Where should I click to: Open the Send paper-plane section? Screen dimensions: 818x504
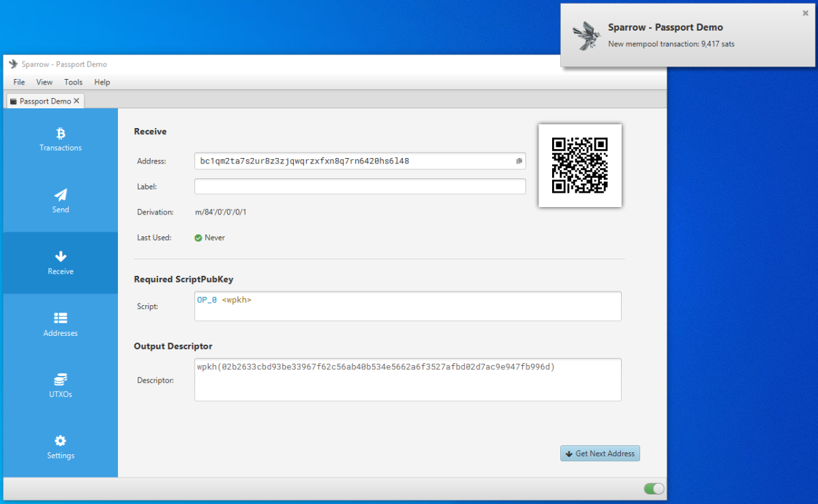(61, 201)
